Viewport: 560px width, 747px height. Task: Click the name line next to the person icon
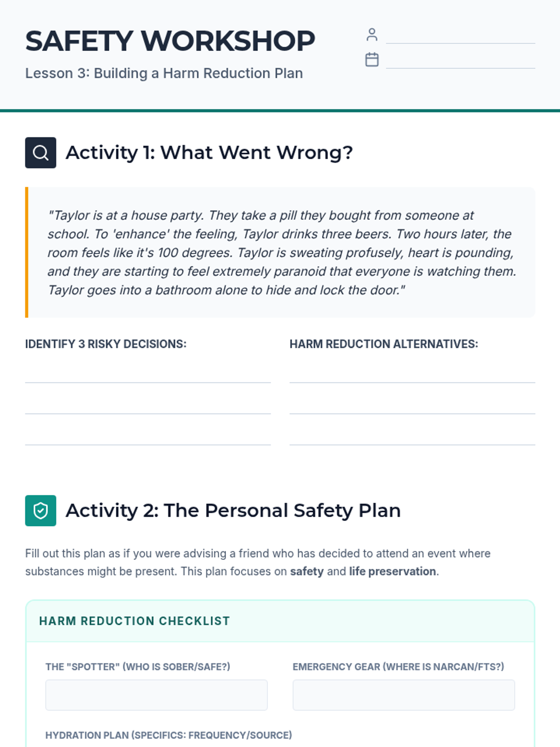point(460,36)
